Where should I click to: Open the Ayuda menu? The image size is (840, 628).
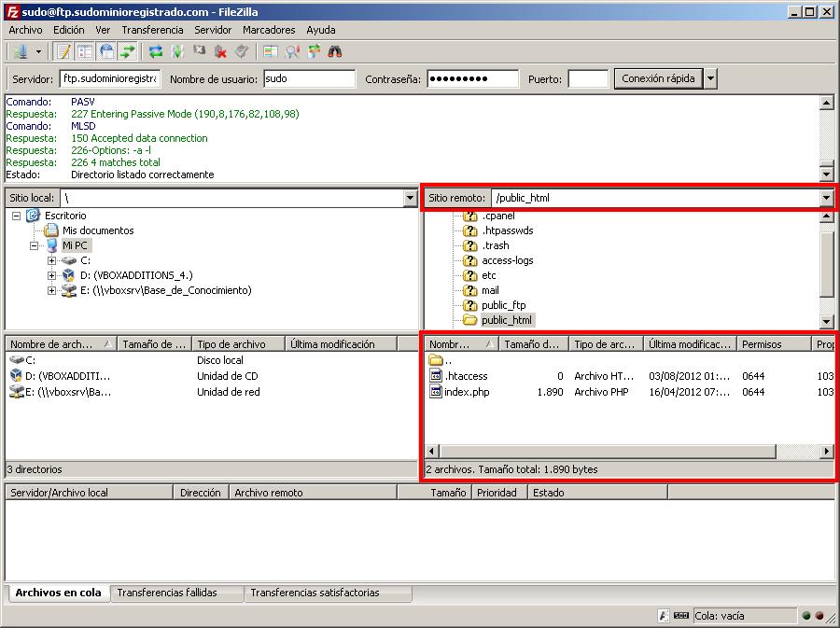pos(321,30)
